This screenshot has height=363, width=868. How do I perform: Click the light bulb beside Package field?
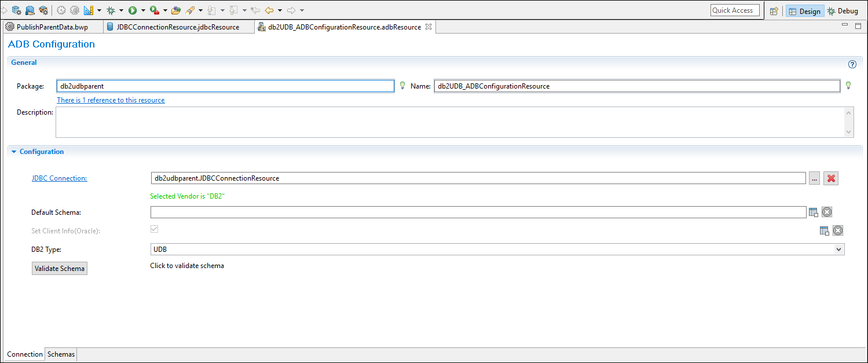[402, 86]
